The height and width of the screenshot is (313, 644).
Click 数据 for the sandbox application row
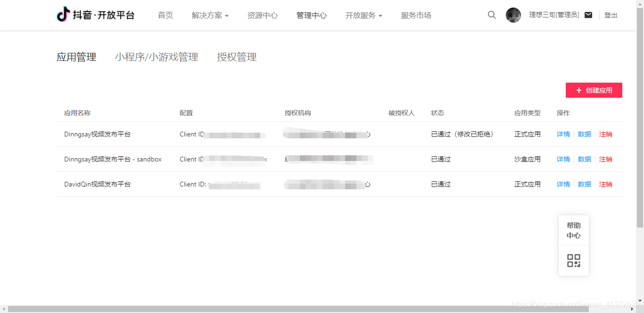click(x=584, y=159)
